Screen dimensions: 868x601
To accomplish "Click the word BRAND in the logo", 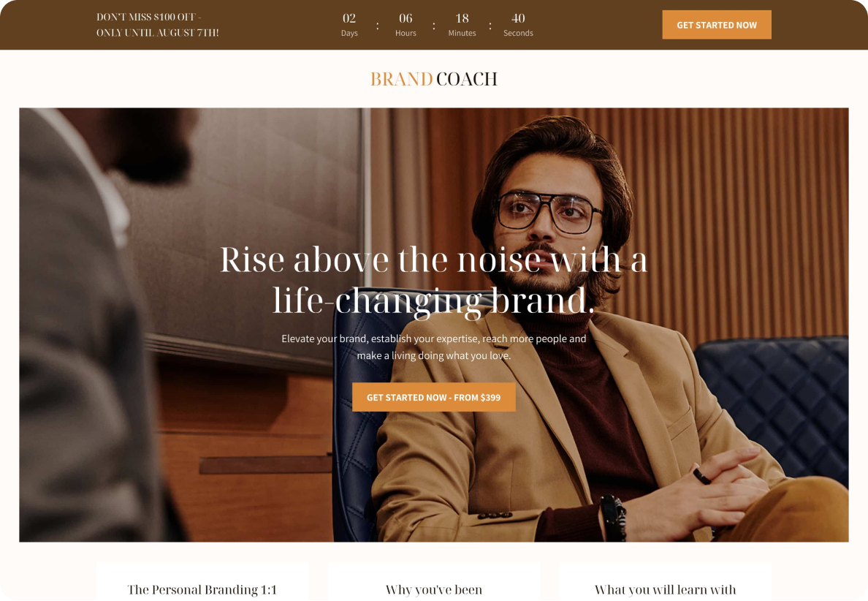I will pos(401,79).
